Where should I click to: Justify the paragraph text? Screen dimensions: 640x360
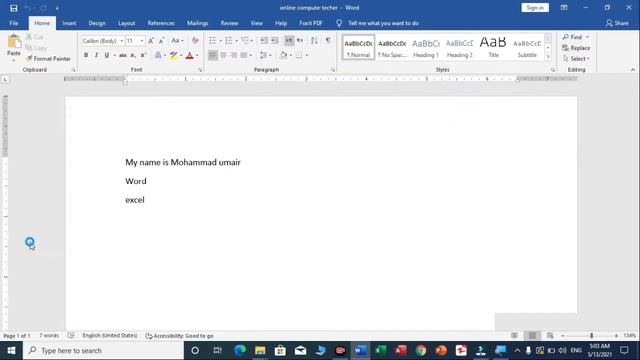point(244,55)
